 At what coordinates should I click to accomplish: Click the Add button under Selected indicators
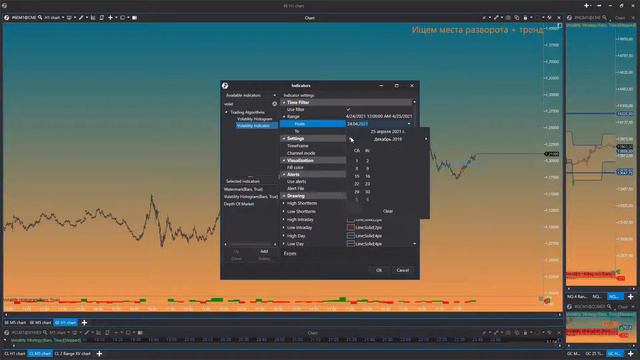click(x=264, y=251)
